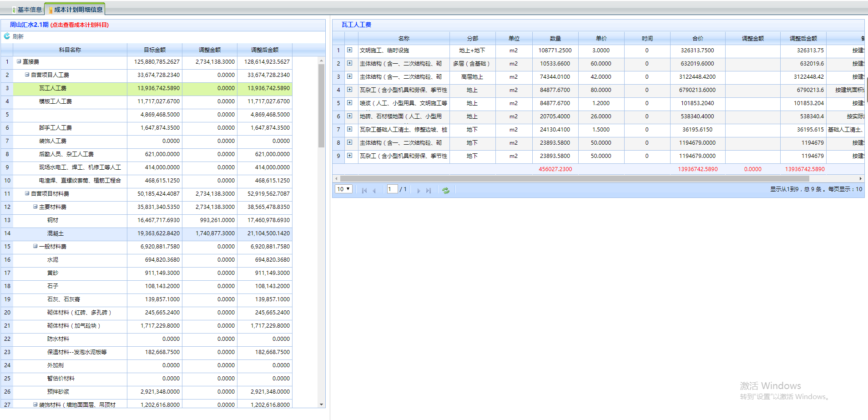This screenshot has height=420, width=868.
Task: Collapse the 自营项目材料费 tree node
Action: coord(27,193)
